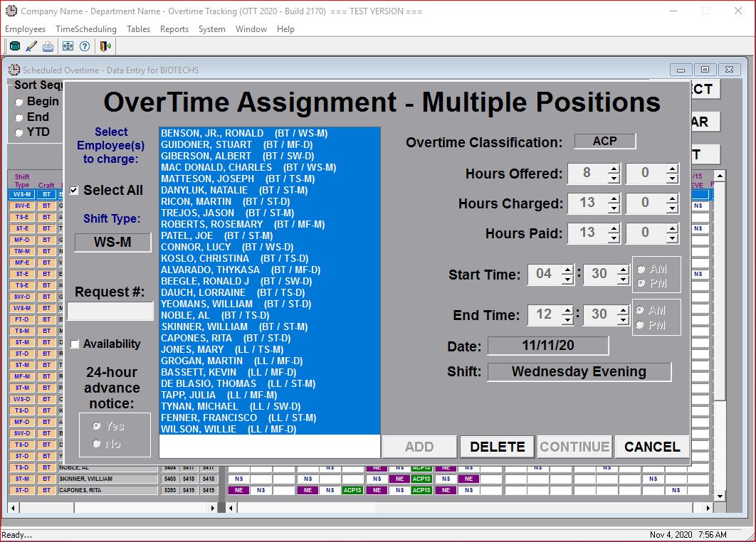Select the YTD sort sequence radio button
Screen dimensions: 756x542
click(x=19, y=132)
